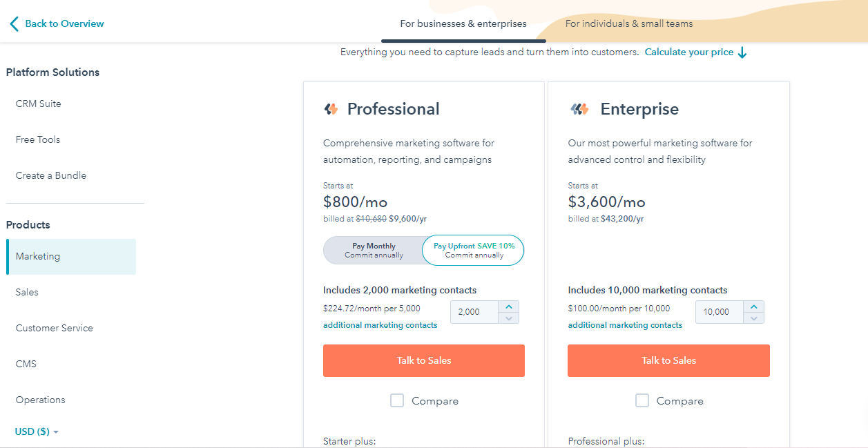Select Pay Upfront SAVE 10% option
The image size is (868, 448).
click(474, 251)
